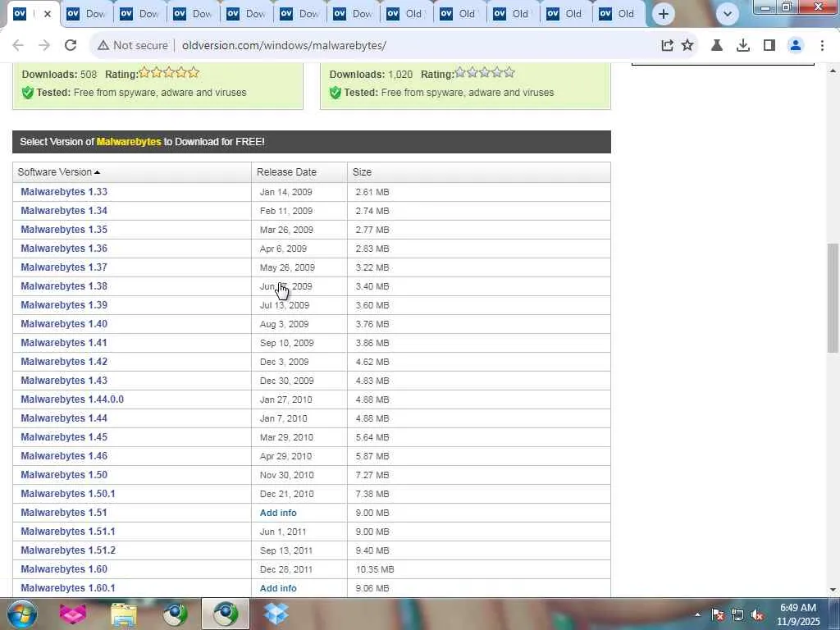
Task: Open the Windows Start menu orb
Action: pos(22,614)
